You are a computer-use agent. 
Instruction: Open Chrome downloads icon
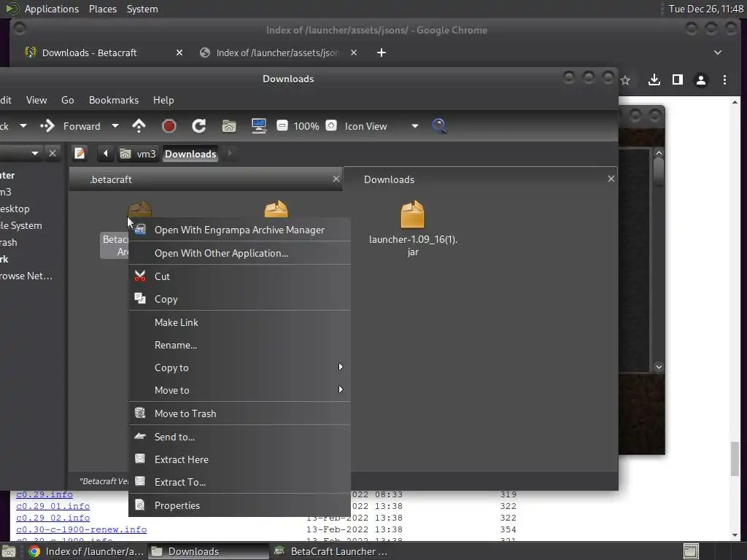[654, 80]
